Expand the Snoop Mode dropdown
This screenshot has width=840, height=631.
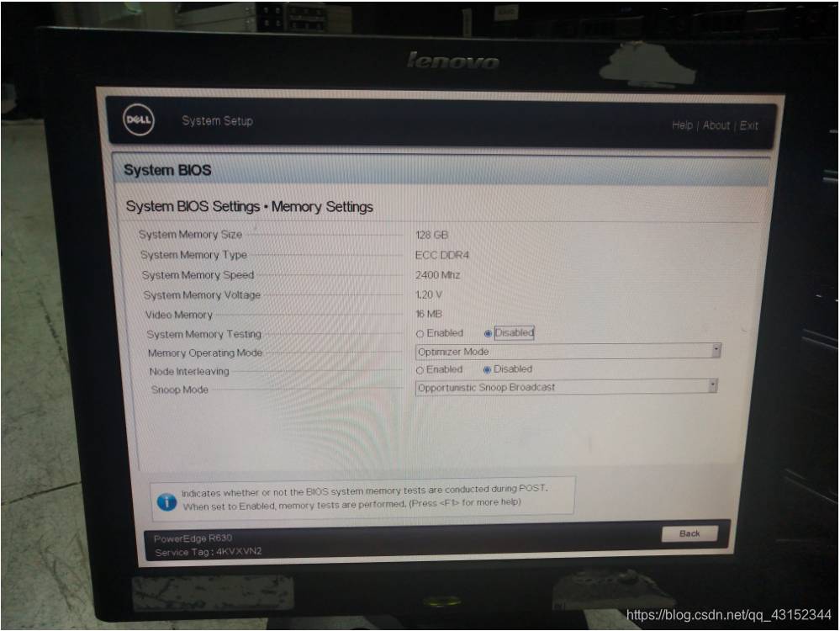click(x=566, y=387)
